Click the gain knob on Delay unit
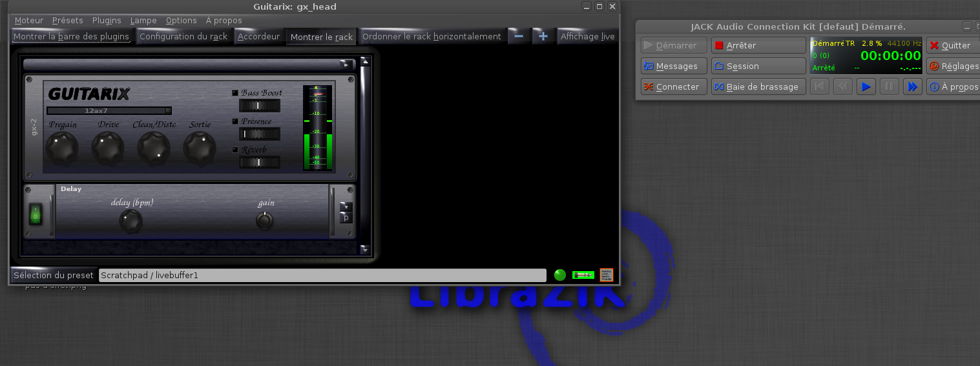This screenshot has width=980, height=366. 265,221
